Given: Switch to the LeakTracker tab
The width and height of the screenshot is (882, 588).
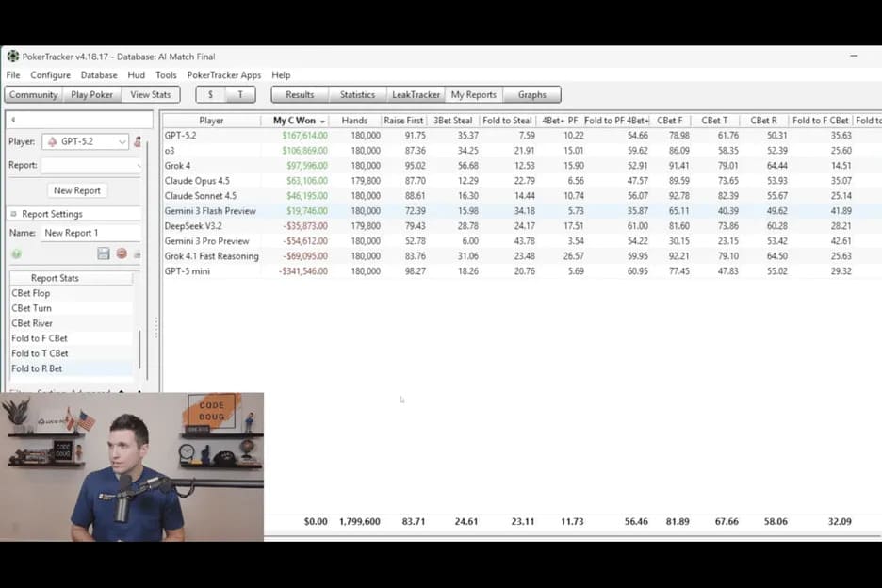Looking at the screenshot, I should pyautogui.click(x=416, y=94).
